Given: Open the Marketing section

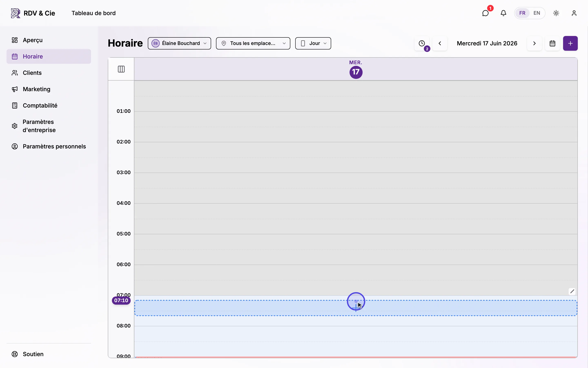Looking at the screenshot, I should coord(49,89).
